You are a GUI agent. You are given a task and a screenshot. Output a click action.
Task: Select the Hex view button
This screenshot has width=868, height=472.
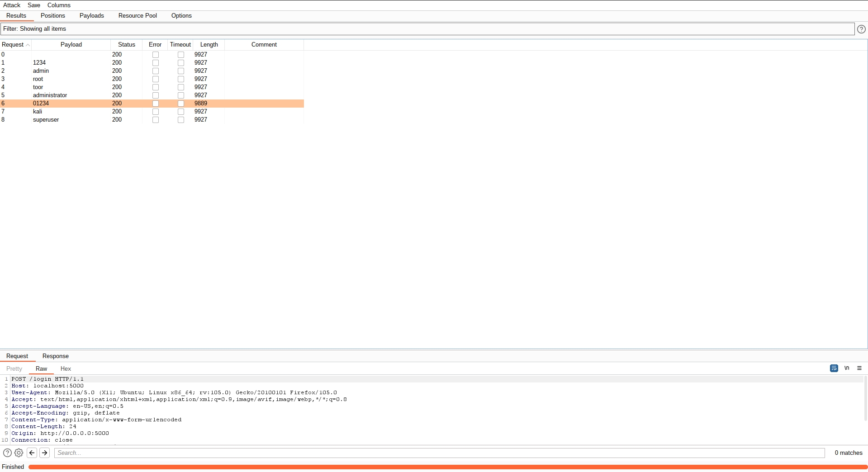pyautogui.click(x=66, y=369)
